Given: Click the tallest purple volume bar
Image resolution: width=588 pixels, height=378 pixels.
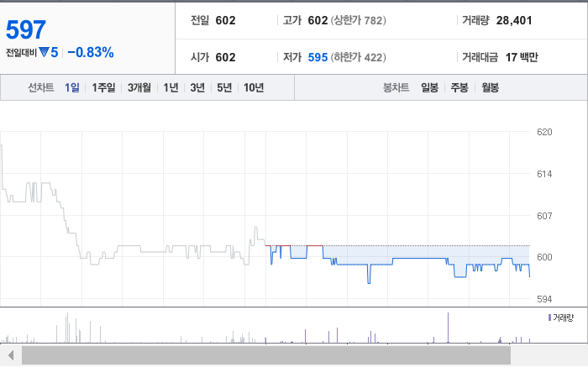Looking at the screenshot, I should click(x=448, y=328).
